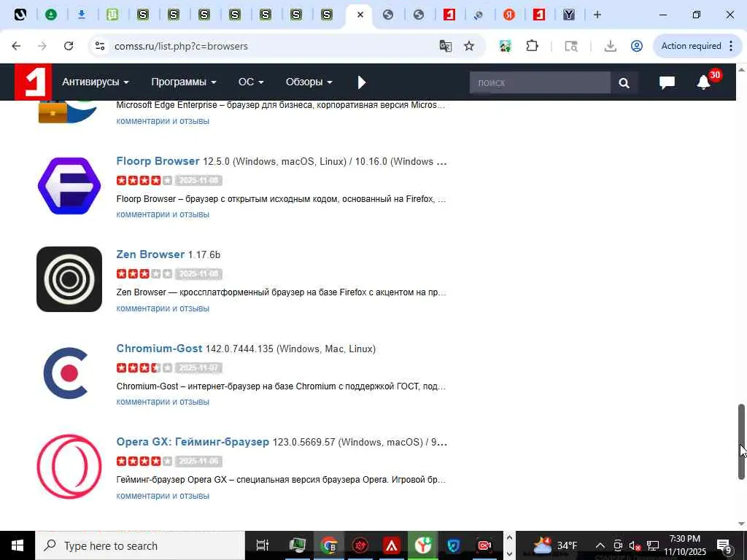Open the Zen Browser concentric circles icon
Image resolution: width=747 pixels, height=560 pixels.
69,279
